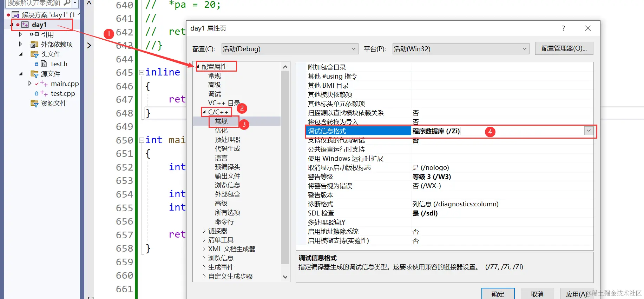This screenshot has height=299, width=644.
Task: Click the tree scrollbar up arrow
Action: 285,67
